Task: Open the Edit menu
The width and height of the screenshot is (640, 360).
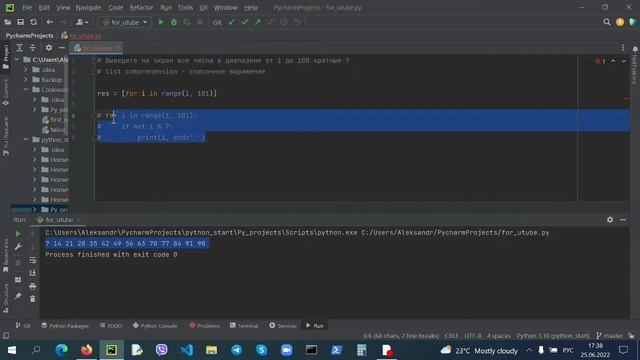Action: click(44, 7)
